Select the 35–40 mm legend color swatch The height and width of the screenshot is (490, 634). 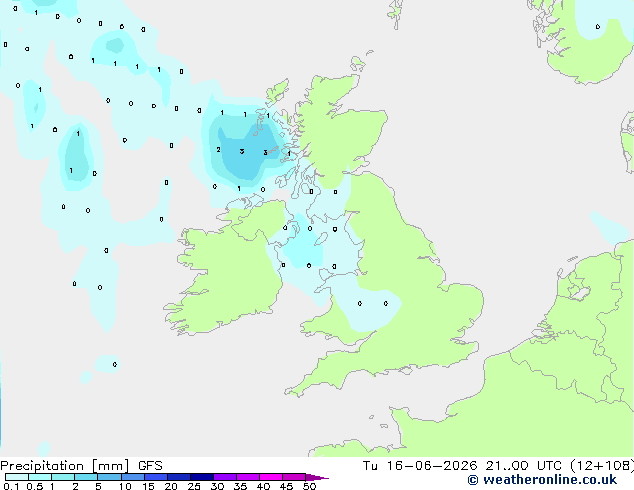click(x=248, y=477)
